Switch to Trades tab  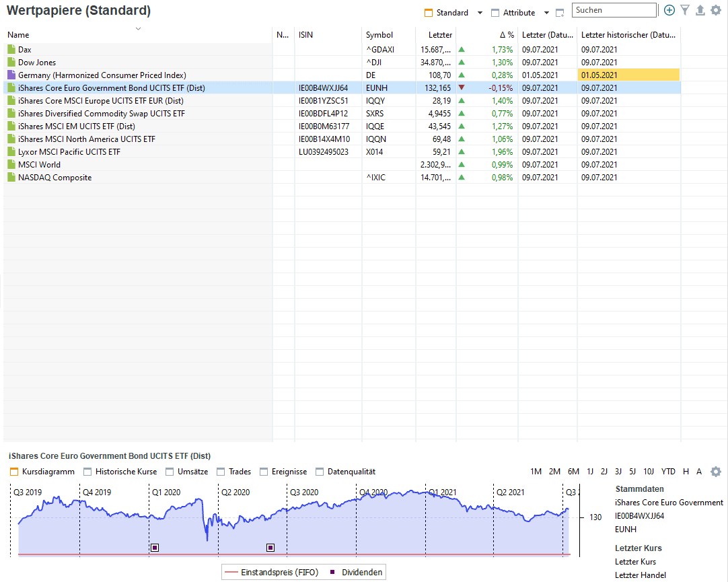pos(234,472)
